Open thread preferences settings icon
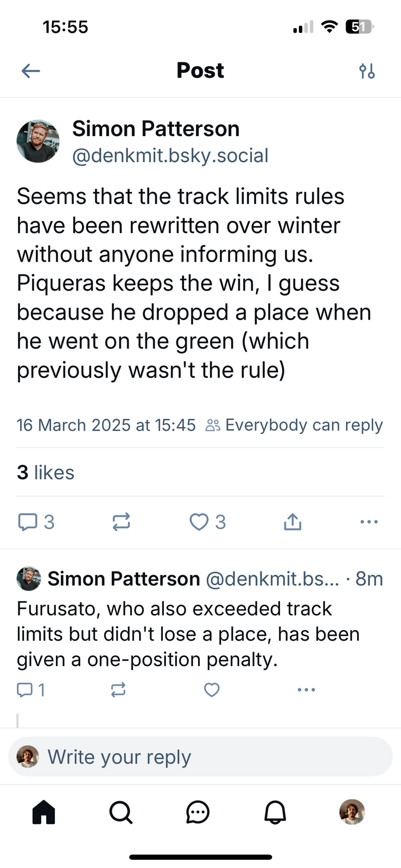The height and width of the screenshot is (868, 401). coord(367,71)
